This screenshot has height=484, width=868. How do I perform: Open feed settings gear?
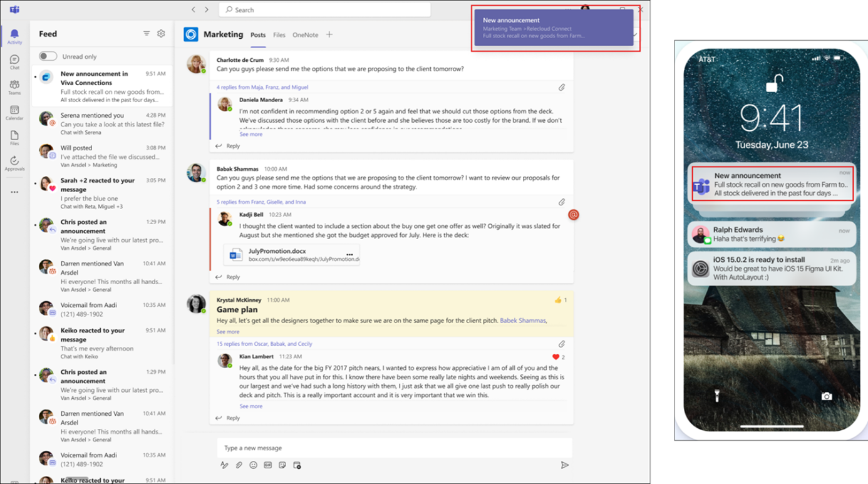coord(161,34)
